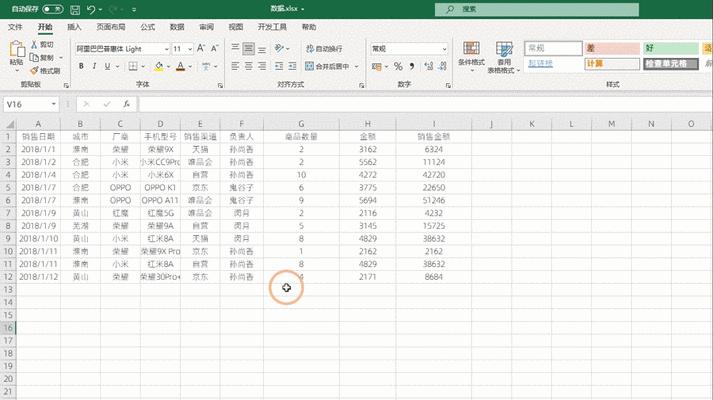Toggle Underline formatting
Screen dimensions: 713x400
click(107, 66)
